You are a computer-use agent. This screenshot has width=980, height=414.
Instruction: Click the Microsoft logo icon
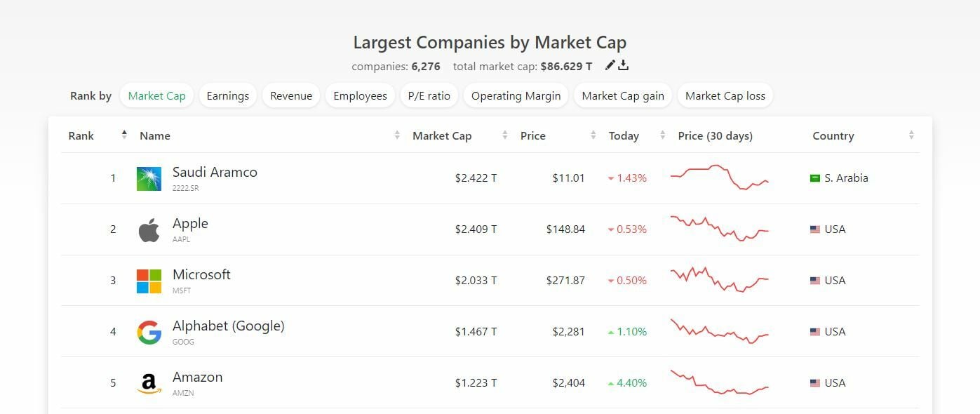pyautogui.click(x=149, y=281)
